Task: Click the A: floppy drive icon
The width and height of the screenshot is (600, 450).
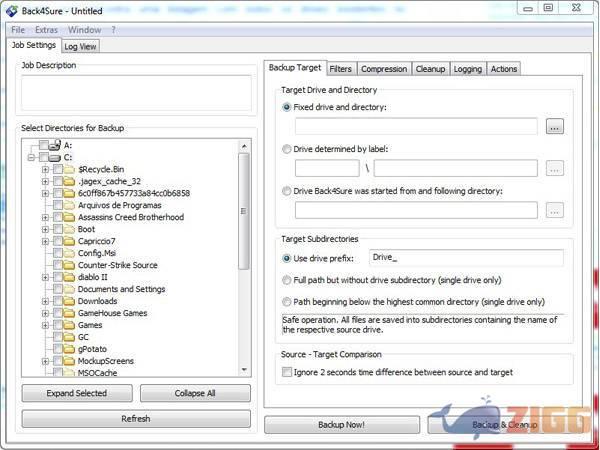Action: (56, 145)
